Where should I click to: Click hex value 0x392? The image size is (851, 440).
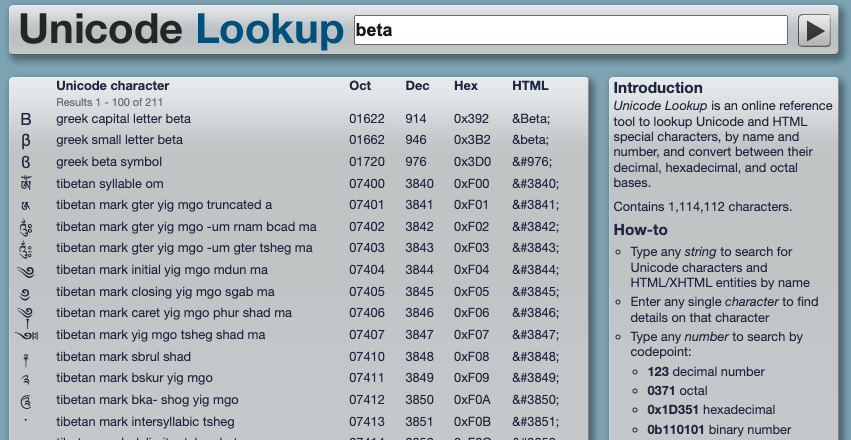pyautogui.click(x=472, y=119)
